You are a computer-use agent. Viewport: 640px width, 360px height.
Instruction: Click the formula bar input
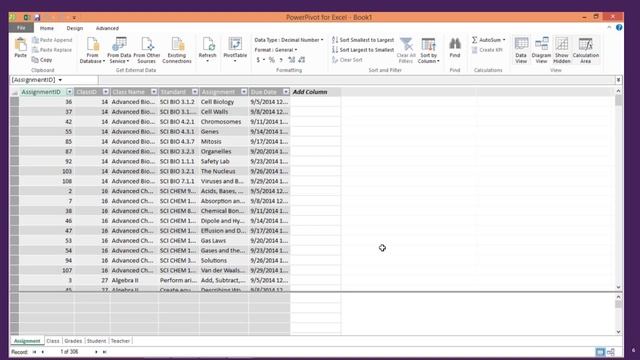(x=357, y=80)
